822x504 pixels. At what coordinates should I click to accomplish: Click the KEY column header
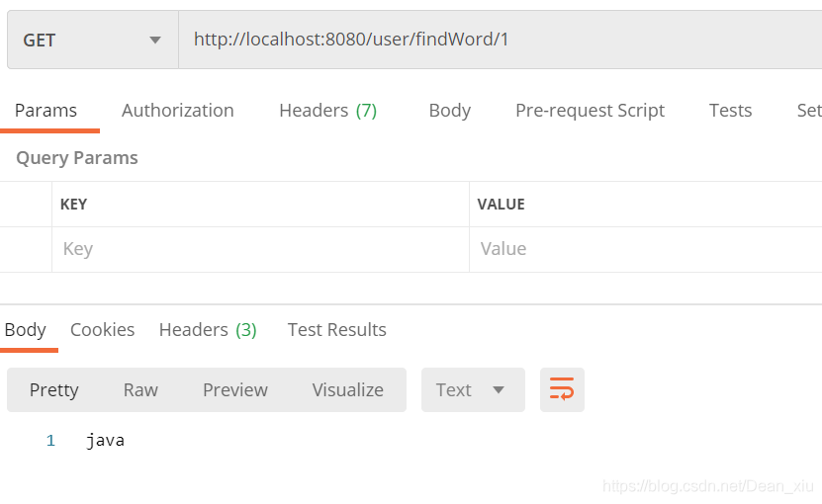(x=73, y=205)
